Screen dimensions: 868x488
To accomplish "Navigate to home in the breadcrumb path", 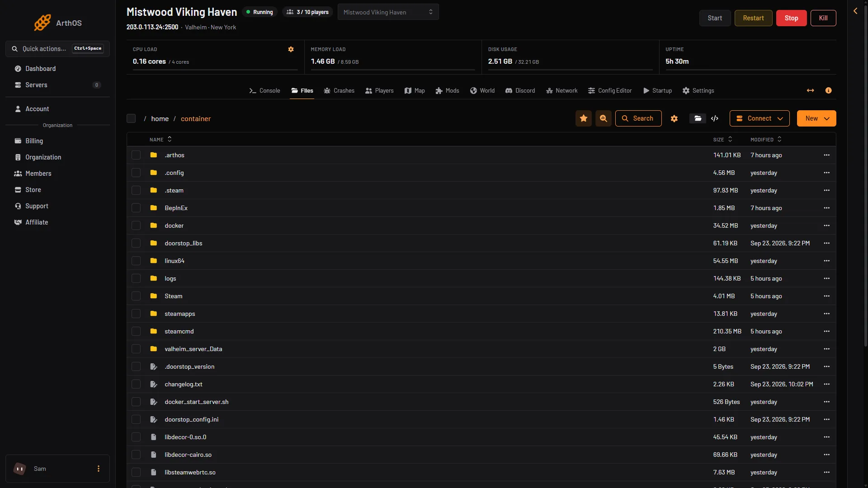I will click(x=160, y=118).
